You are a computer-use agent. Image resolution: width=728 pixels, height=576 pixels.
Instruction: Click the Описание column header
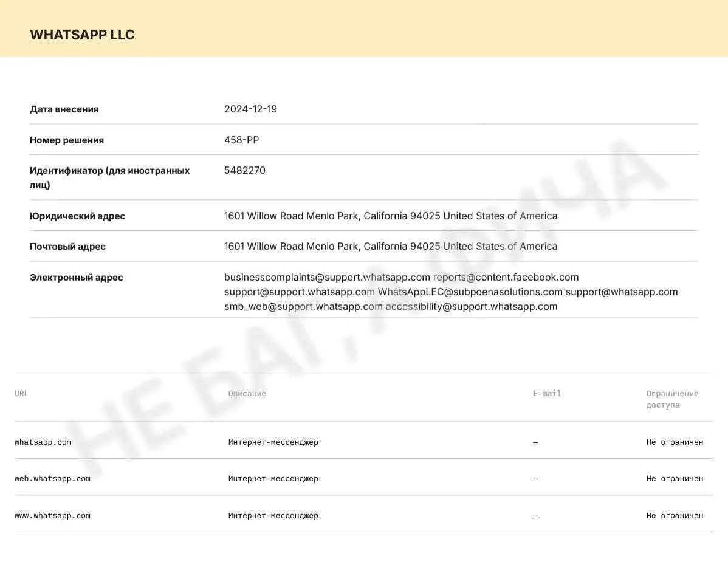(247, 394)
